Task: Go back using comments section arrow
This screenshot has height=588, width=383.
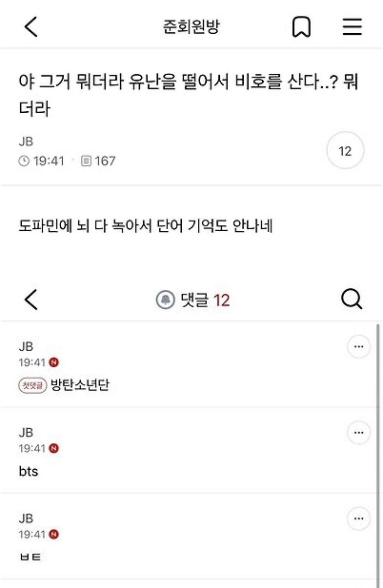Action: tap(31, 299)
